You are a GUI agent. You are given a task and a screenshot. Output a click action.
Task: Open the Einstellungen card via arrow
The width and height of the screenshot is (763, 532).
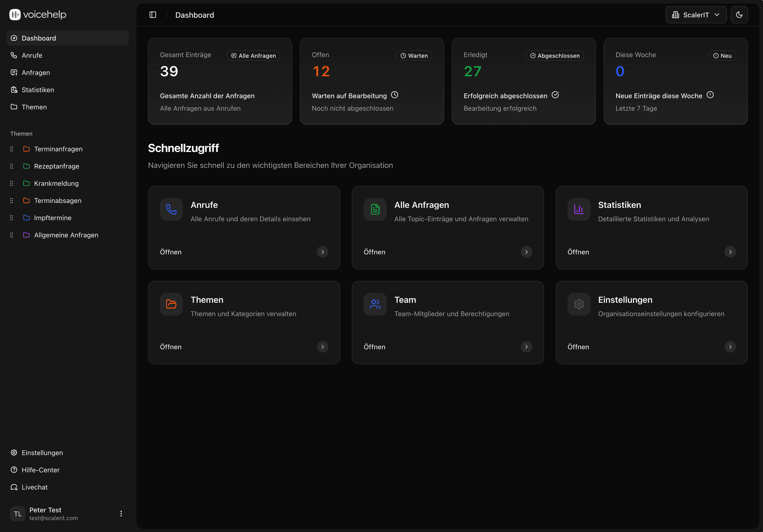click(x=730, y=347)
